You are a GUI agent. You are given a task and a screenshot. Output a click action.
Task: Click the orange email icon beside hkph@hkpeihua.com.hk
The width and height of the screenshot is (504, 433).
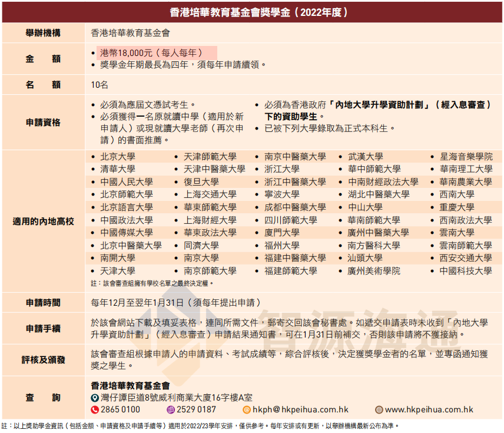point(247,410)
